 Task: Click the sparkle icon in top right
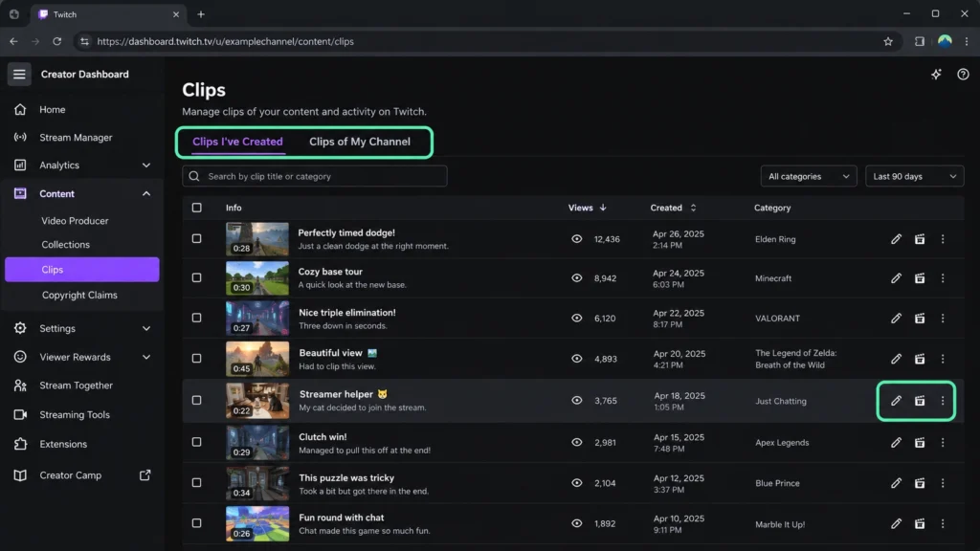pyautogui.click(x=936, y=75)
